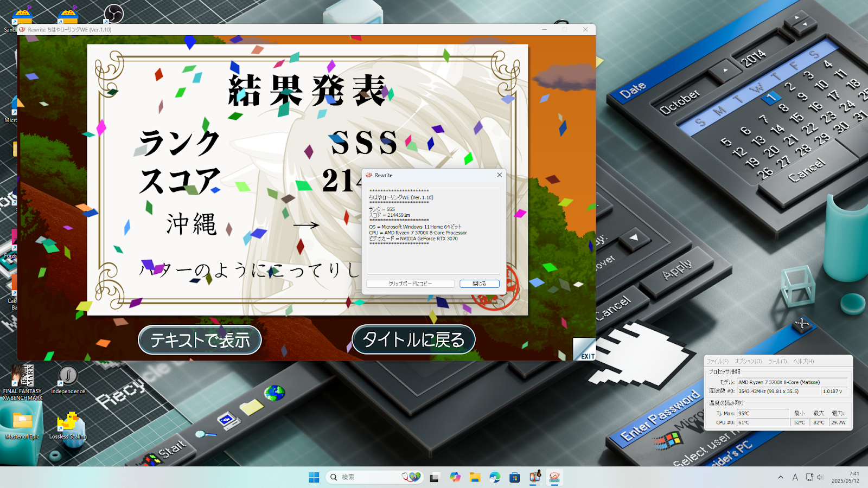Click the 1.0187 v voltage value
The width and height of the screenshot is (868, 488).
834,391
